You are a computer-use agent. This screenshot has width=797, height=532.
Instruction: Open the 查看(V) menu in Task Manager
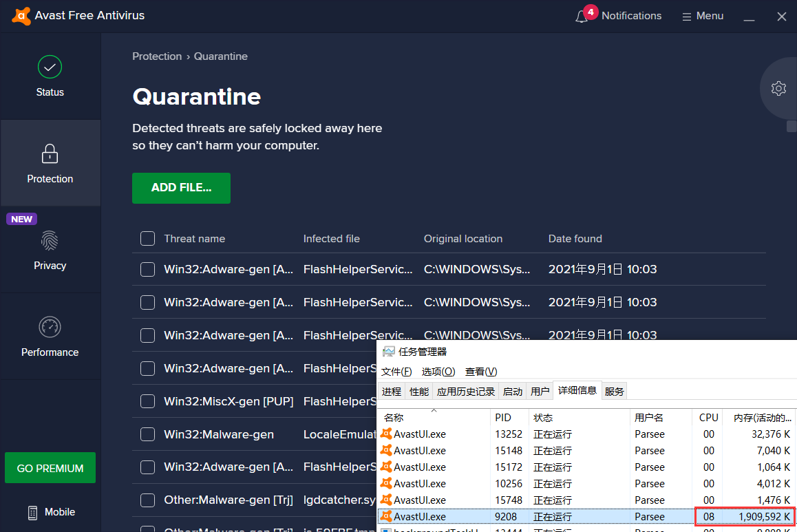coord(481,372)
